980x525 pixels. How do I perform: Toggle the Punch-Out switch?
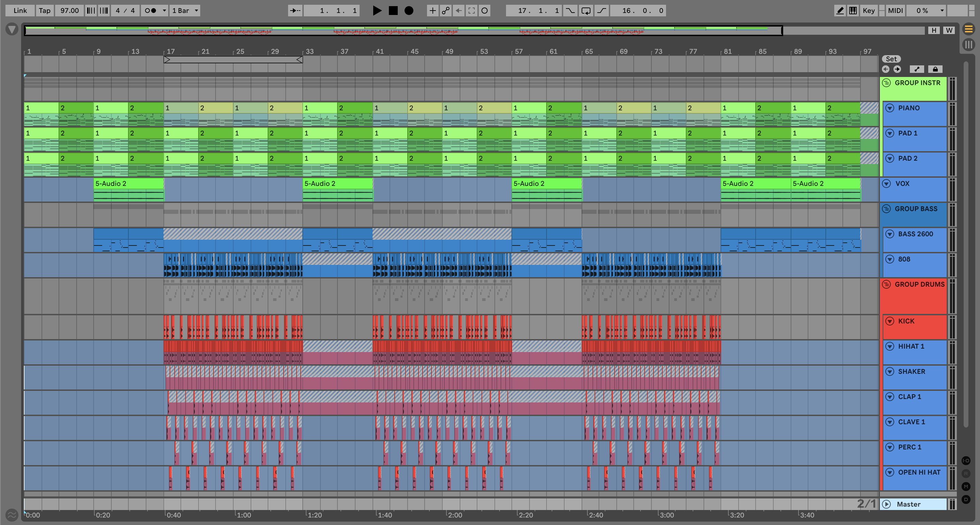(x=601, y=11)
